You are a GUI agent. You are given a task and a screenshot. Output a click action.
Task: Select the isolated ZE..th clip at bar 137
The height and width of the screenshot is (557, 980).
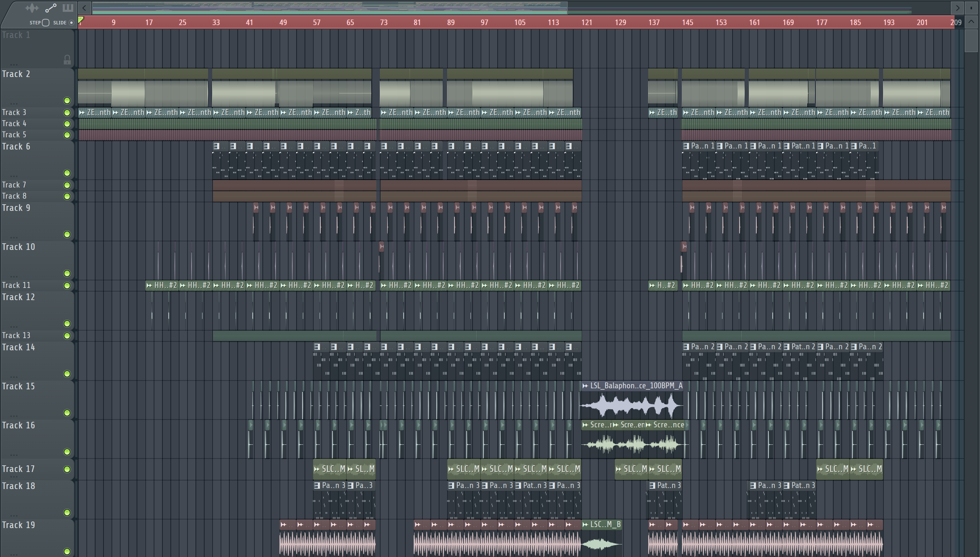(663, 113)
